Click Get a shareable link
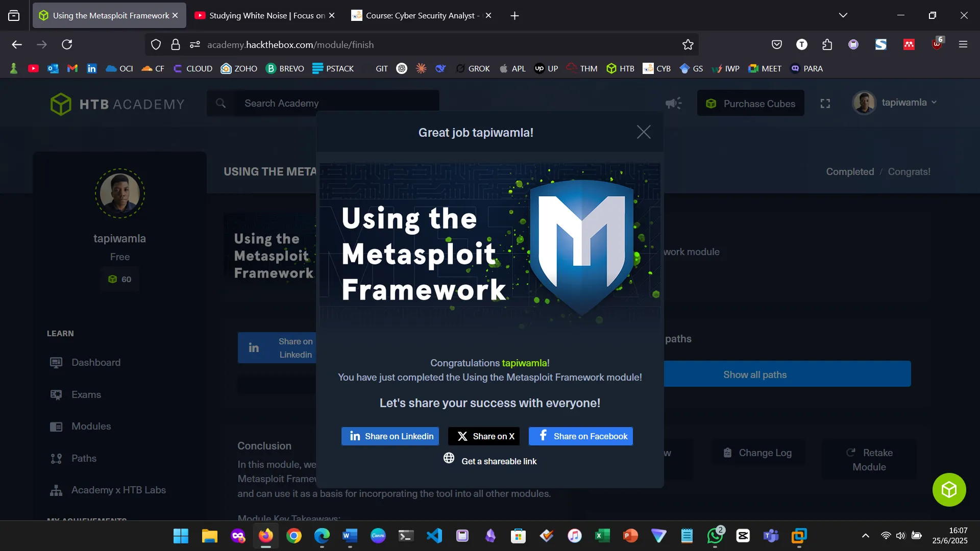 click(x=489, y=461)
